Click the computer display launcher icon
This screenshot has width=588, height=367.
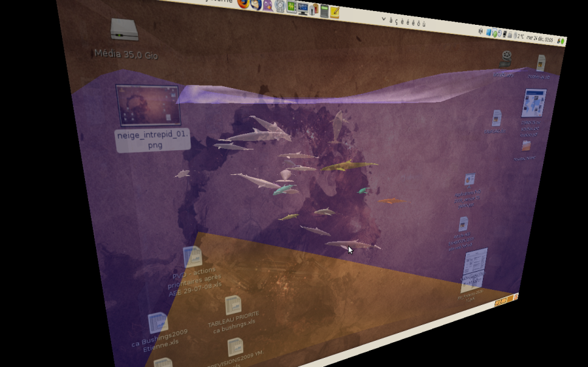[x=302, y=8]
